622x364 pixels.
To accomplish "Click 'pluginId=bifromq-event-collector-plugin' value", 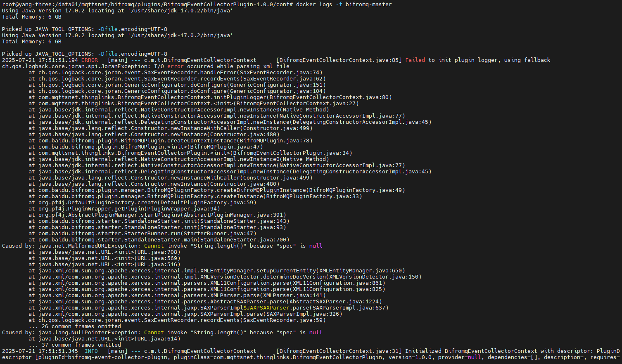I will [103, 357].
